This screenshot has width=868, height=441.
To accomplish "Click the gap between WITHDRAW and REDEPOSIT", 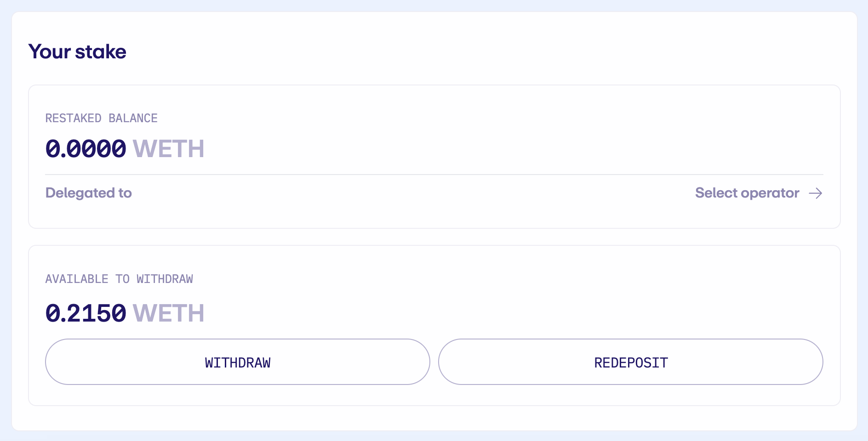I will (434, 362).
